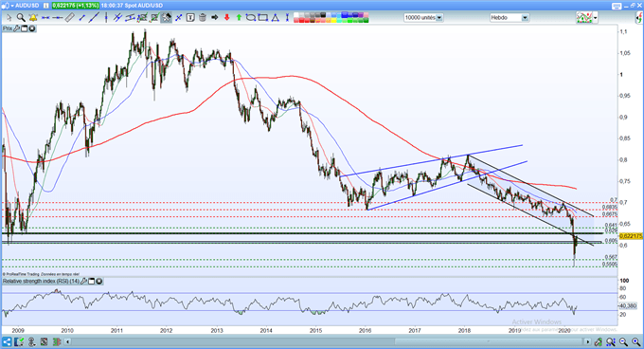The image size is (644, 349).
Task: Open RSI indicator wrench settings
Action: click(x=83, y=281)
